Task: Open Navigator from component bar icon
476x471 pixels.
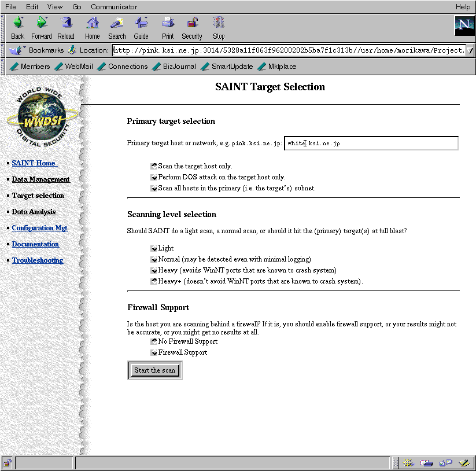Action: (408, 463)
